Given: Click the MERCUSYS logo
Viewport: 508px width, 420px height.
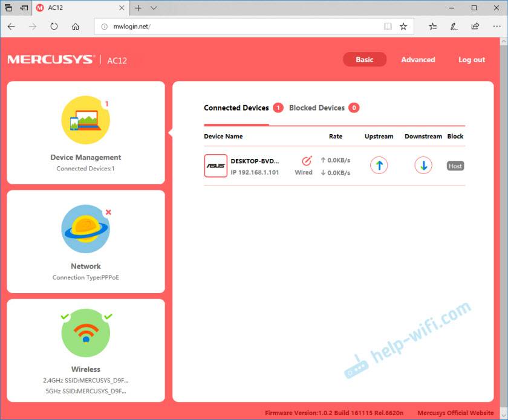Looking at the screenshot, I should [51, 60].
